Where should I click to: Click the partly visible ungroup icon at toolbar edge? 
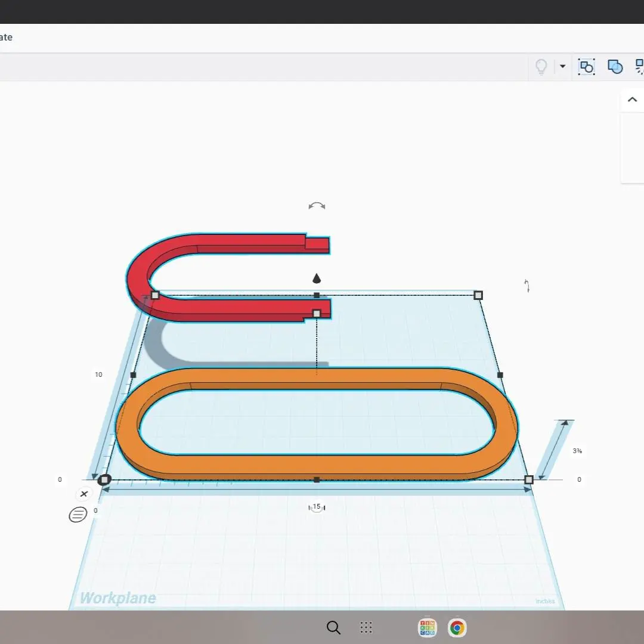tap(639, 67)
